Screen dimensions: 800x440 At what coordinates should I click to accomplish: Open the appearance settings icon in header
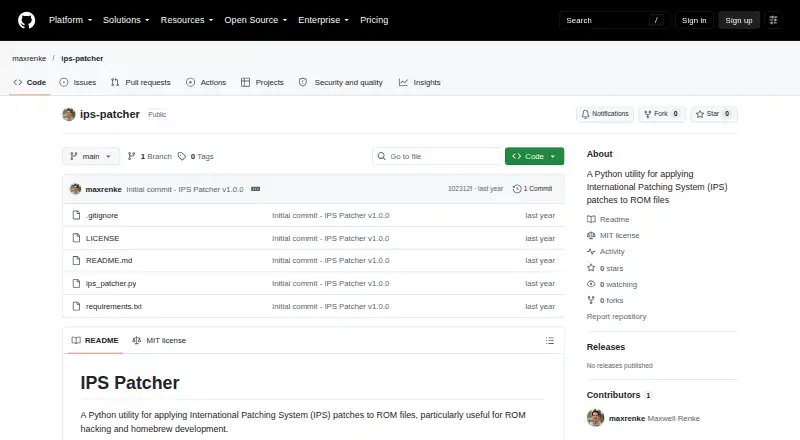(773, 20)
